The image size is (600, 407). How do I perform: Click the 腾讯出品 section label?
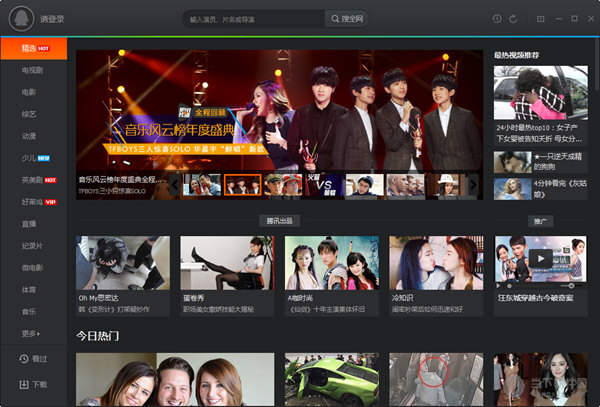tap(279, 221)
